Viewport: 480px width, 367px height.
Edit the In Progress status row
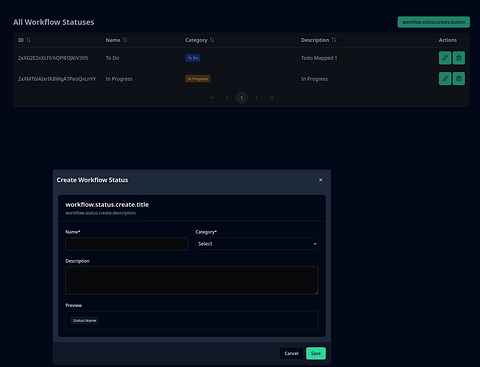tap(445, 79)
